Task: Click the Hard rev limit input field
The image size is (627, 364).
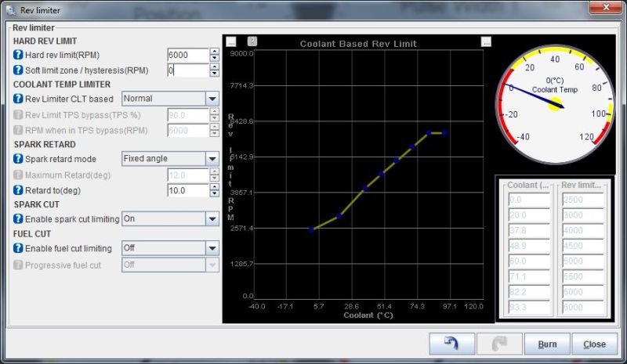Action: click(x=187, y=55)
